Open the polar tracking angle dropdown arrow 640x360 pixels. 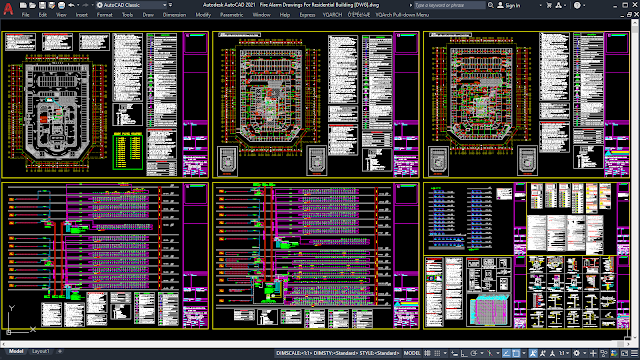pyautogui.click(x=482, y=353)
